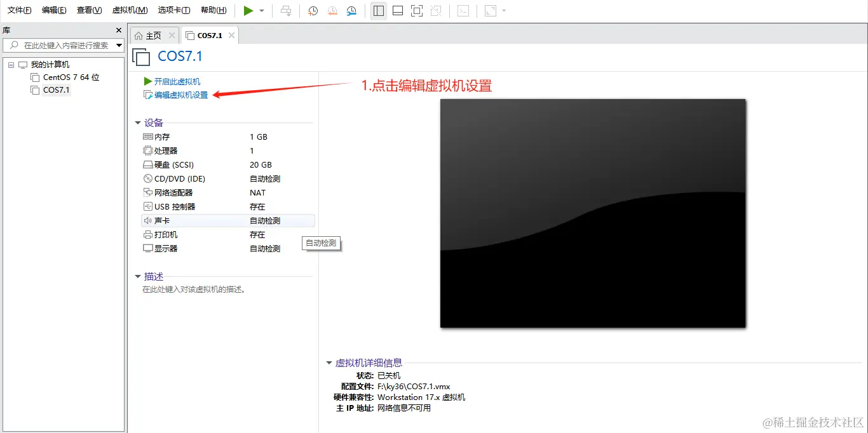The image size is (868, 433).
Task: Click the CD/DVD (IDE) disc icon
Action: click(x=148, y=179)
